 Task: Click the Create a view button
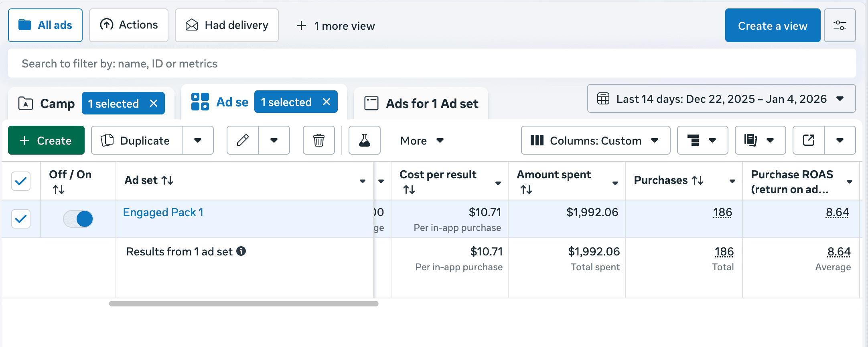pos(773,25)
